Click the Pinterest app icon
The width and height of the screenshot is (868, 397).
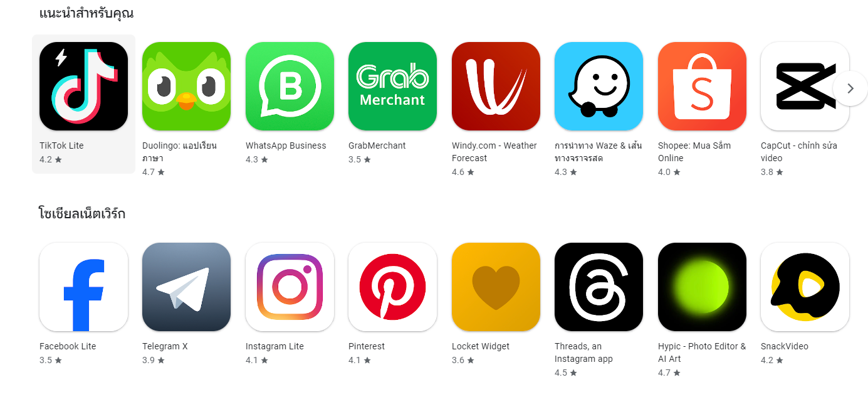(x=392, y=287)
